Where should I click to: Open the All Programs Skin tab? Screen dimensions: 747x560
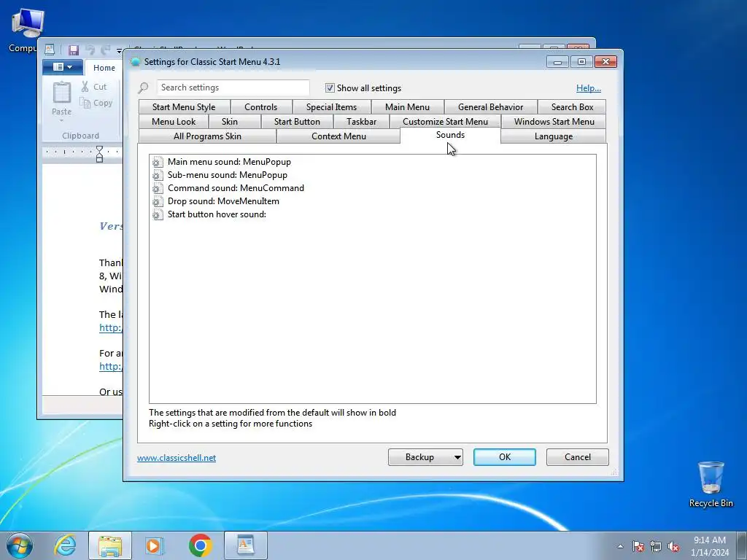(207, 136)
